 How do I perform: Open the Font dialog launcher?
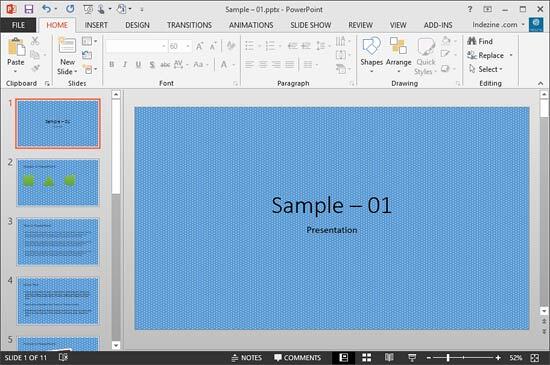(235, 84)
